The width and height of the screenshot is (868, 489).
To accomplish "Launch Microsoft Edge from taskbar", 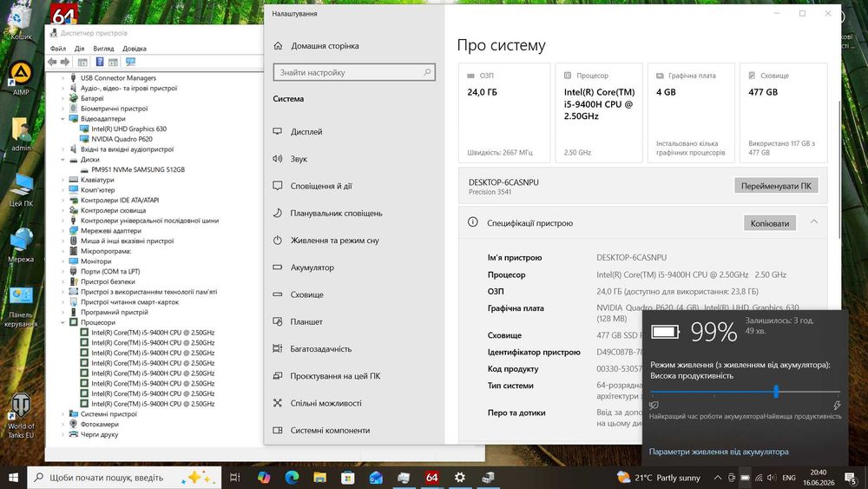I will (x=292, y=478).
